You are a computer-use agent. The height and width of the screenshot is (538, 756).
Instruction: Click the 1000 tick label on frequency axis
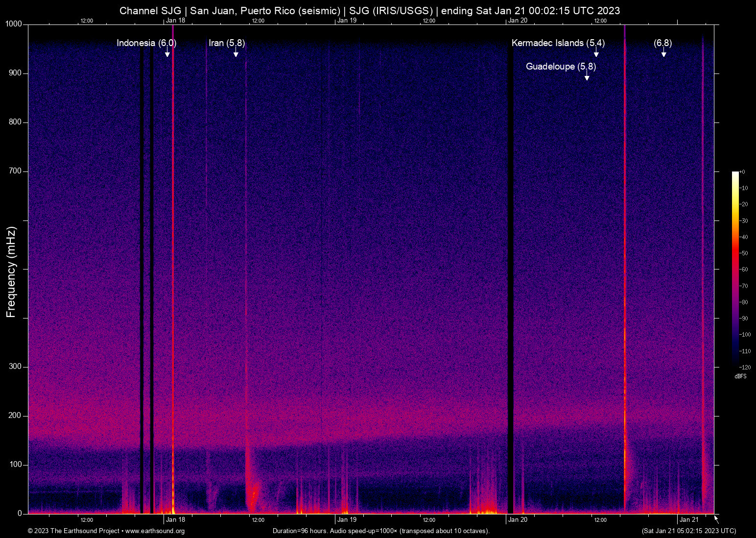point(13,24)
